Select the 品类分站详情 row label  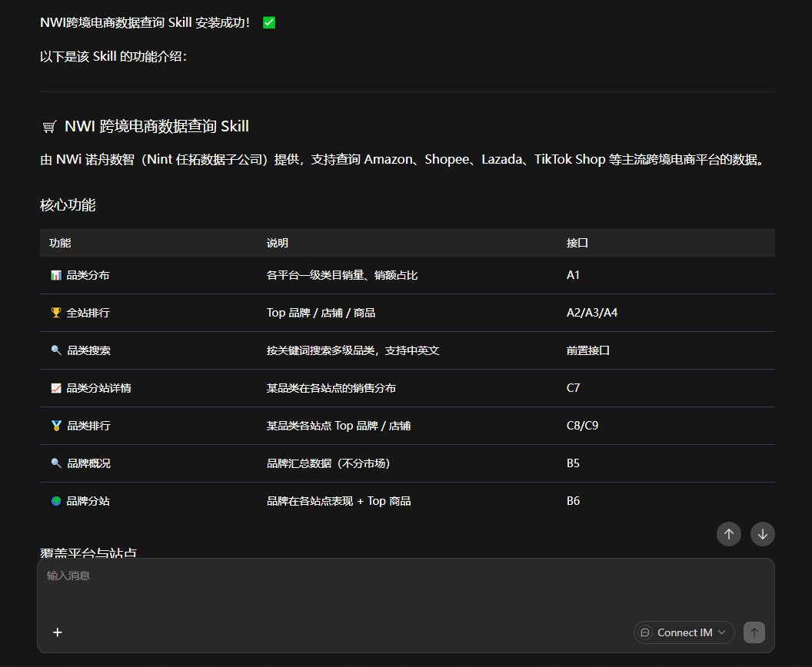pyautogui.click(x=99, y=388)
